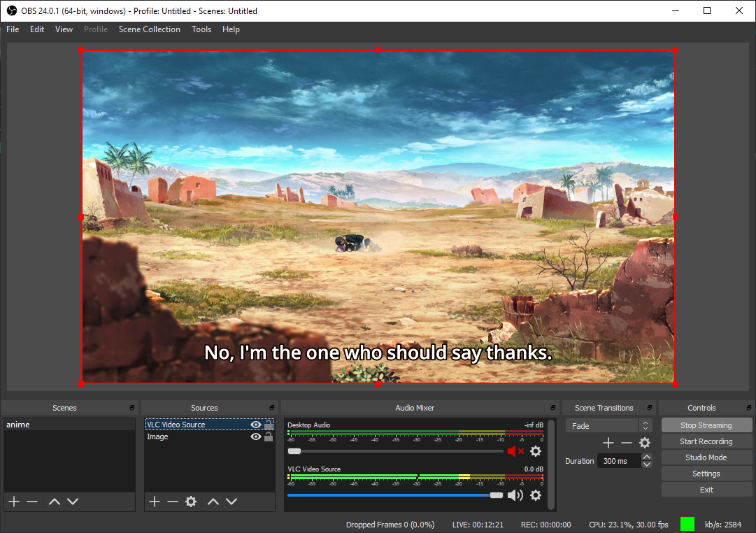Click the Start Recording button
Viewport: 756px width, 533px height.
(706, 441)
